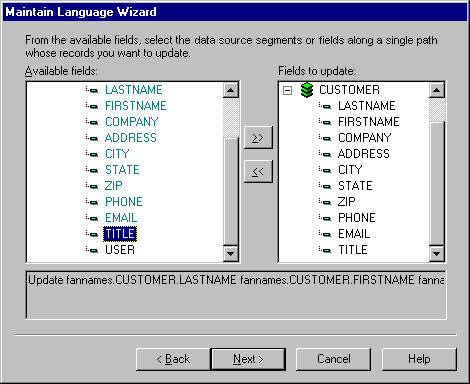Select COMPANY text in Available fields
The image size is (470, 384).
(x=132, y=122)
